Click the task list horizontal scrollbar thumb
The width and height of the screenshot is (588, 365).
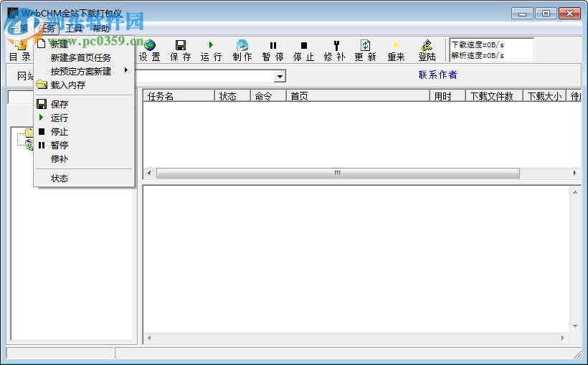(x=338, y=173)
